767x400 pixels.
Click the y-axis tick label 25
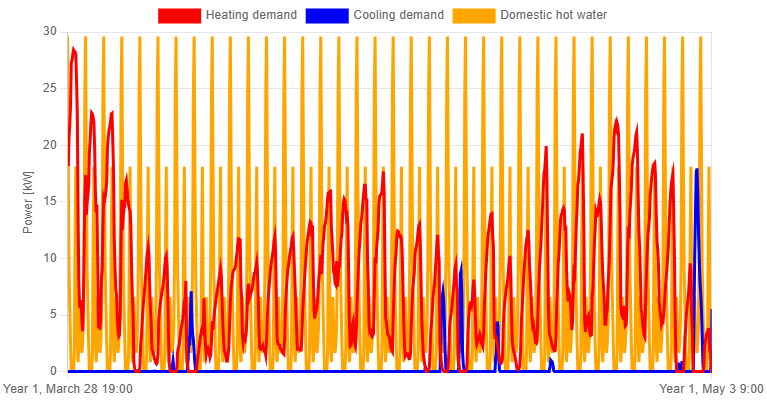pos(57,88)
